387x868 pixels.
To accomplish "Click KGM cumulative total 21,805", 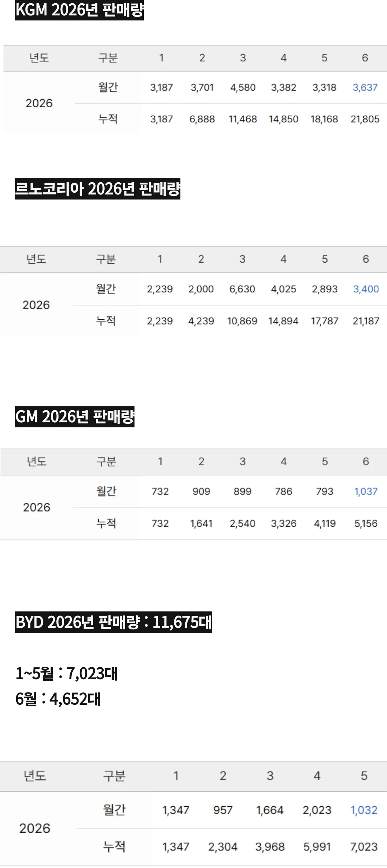I will 365,119.
